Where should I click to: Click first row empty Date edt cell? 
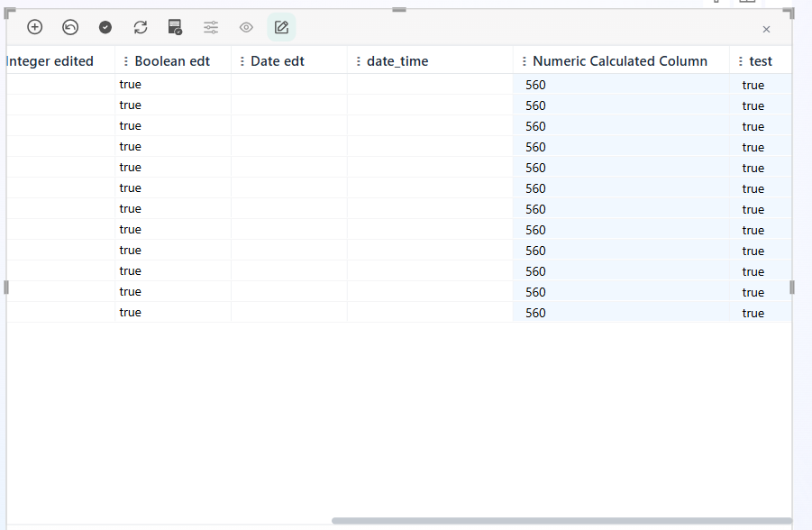pyautogui.click(x=289, y=84)
